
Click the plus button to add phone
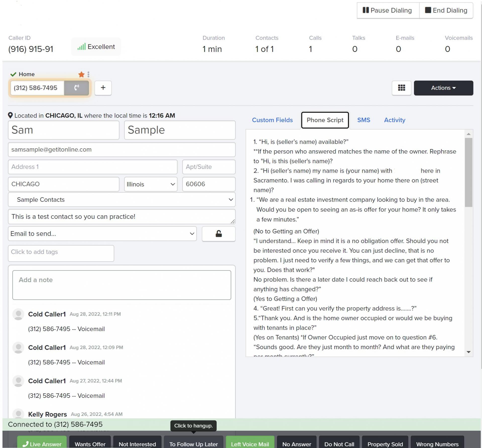coord(103,88)
